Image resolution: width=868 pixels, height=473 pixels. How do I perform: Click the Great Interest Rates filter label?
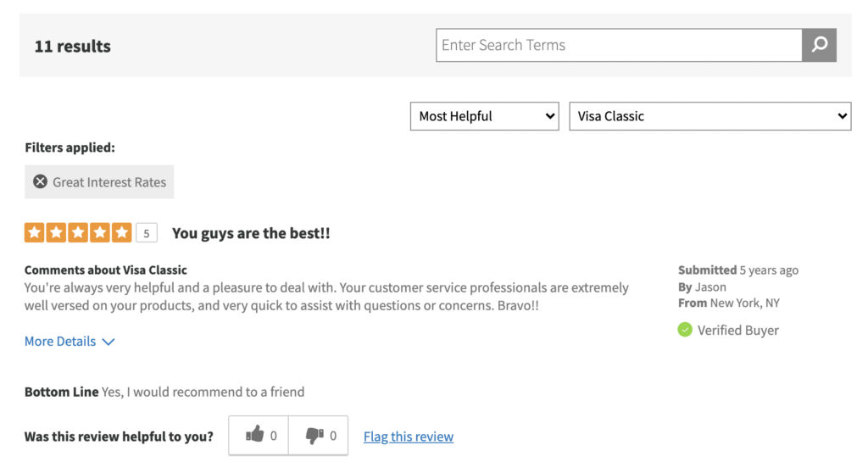[x=109, y=181]
